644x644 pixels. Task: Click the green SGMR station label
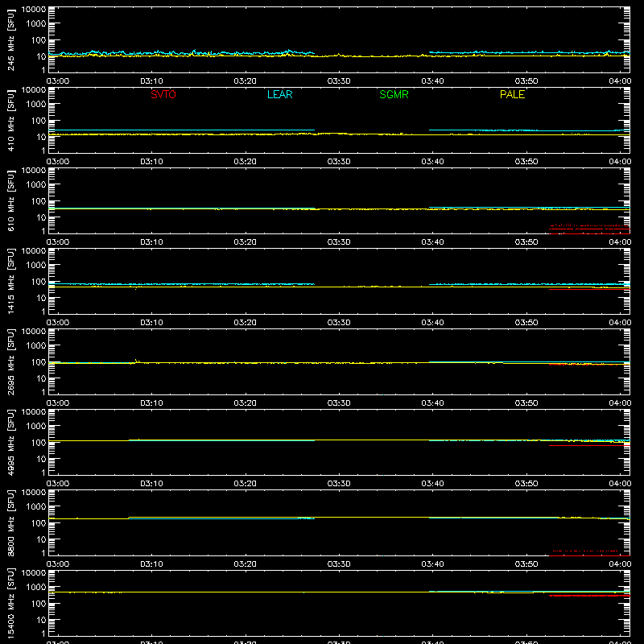[394, 94]
